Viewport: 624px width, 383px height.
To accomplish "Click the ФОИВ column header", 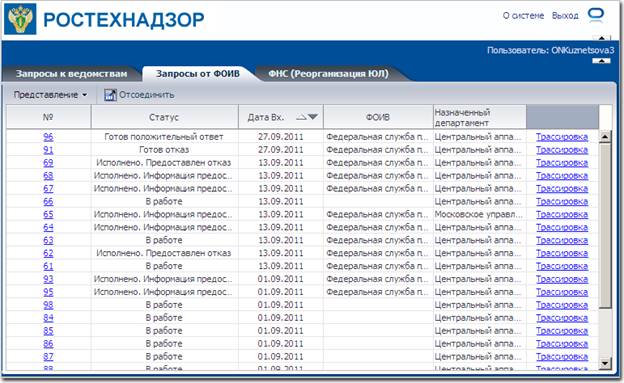I will coord(378,117).
